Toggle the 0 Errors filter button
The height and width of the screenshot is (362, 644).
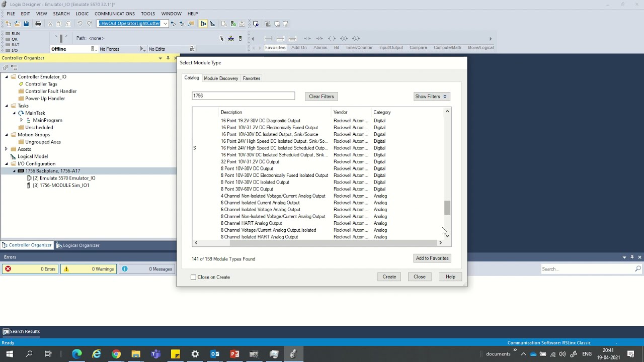30,269
